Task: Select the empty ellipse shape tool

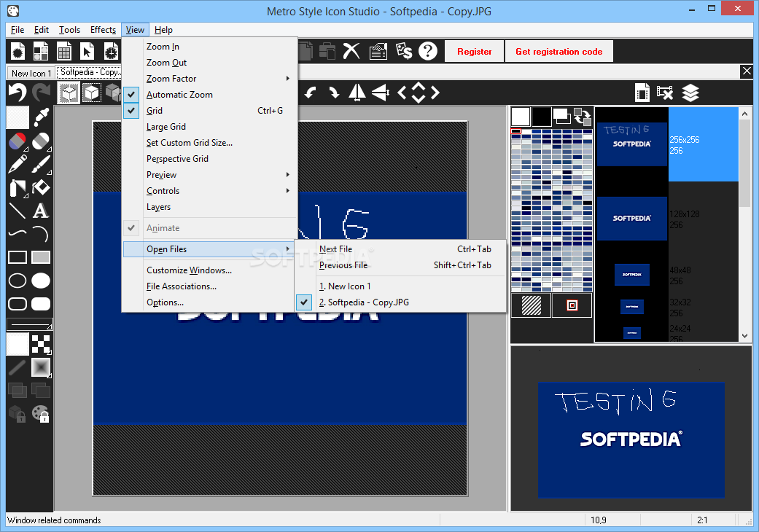Action: pos(17,281)
